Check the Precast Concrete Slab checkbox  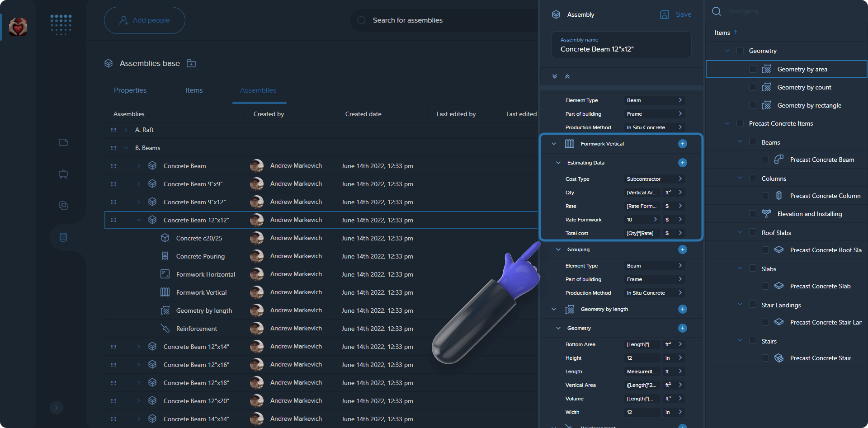pos(765,286)
